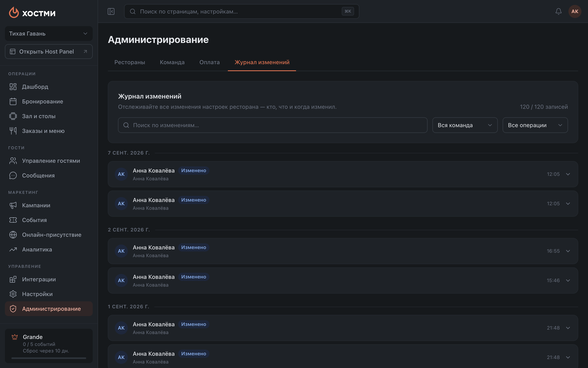Focus the global search field

tap(242, 11)
